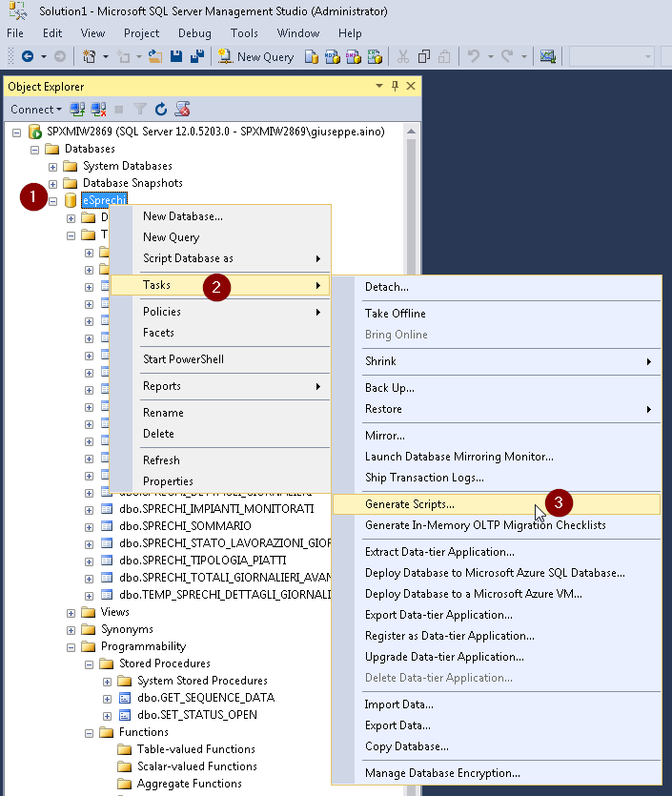Choose Back Up... in the Tasks submenu

click(389, 388)
